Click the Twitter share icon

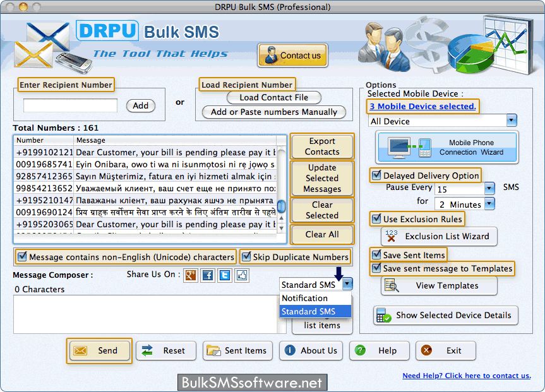point(225,276)
